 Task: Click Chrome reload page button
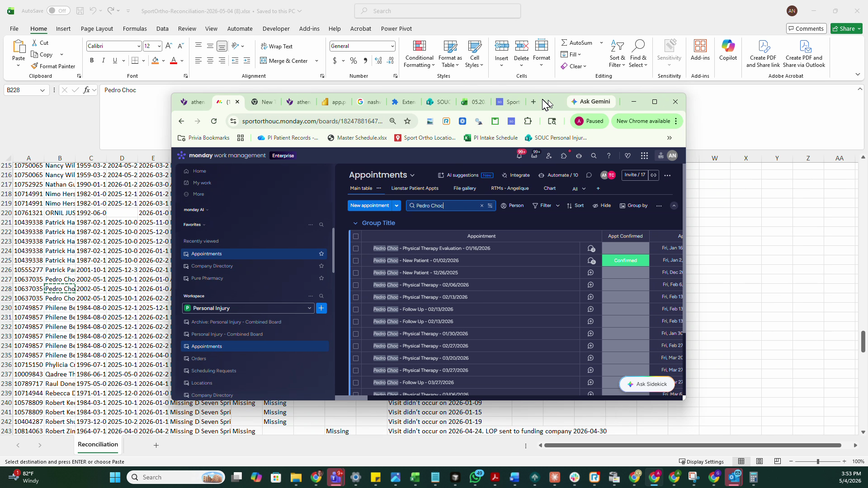[x=214, y=121]
